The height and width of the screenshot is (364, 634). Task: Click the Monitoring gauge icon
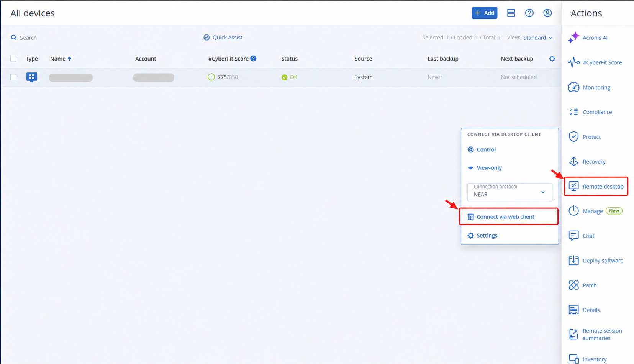[x=573, y=87]
